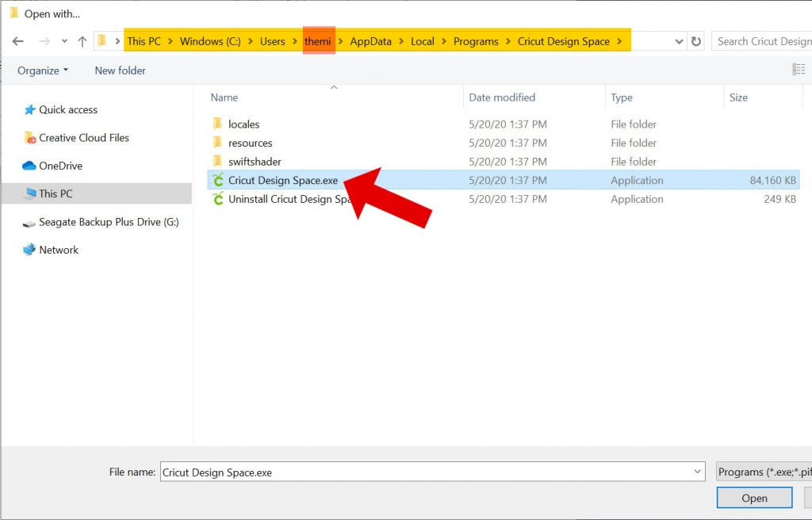This screenshot has width=812, height=520.
Task: Go up one folder level
Action: pyautogui.click(x=82, y=41)
